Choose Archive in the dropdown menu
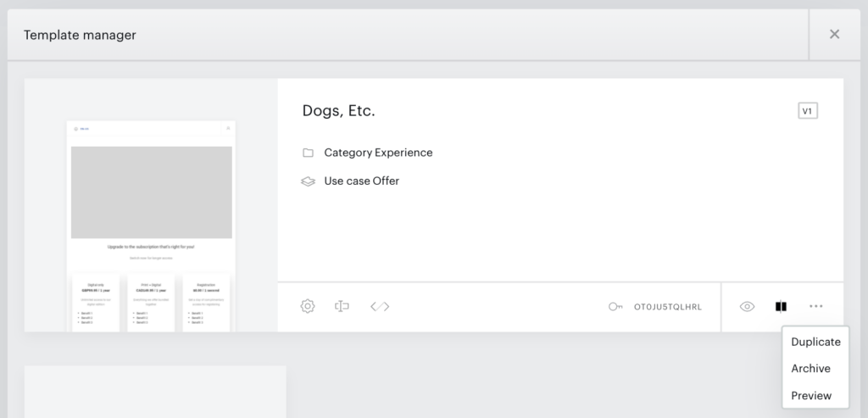 (x=811, y=369)
